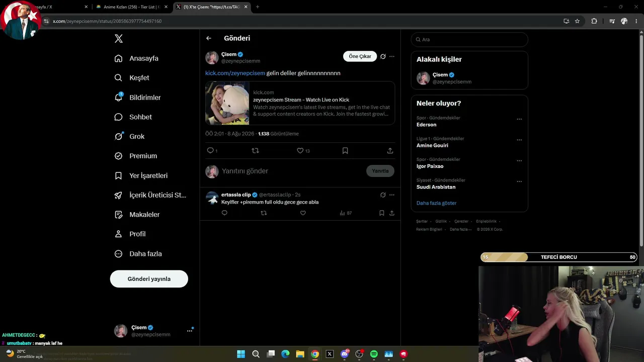Click the back arrow beside Gönderi
Viewport: 644px width, 362px height.
click(x=209, y=38)
